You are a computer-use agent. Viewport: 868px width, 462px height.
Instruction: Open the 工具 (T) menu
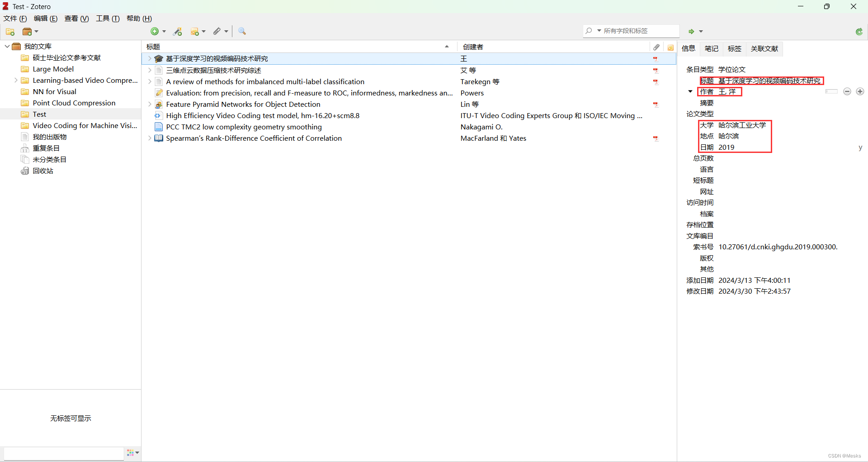click(108, 19)
